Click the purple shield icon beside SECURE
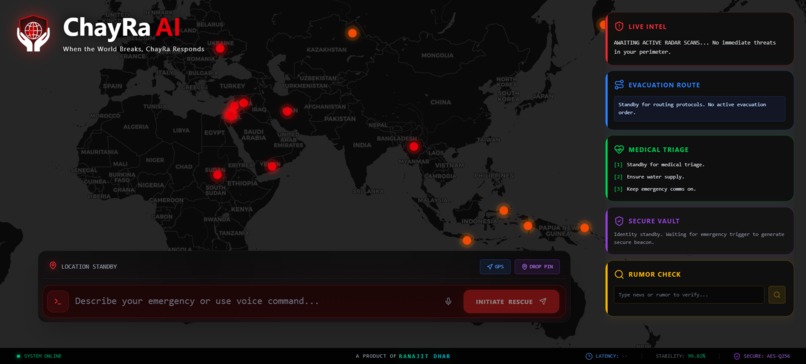This screenshot has width=806, height=364. click(x=737, y=356)
